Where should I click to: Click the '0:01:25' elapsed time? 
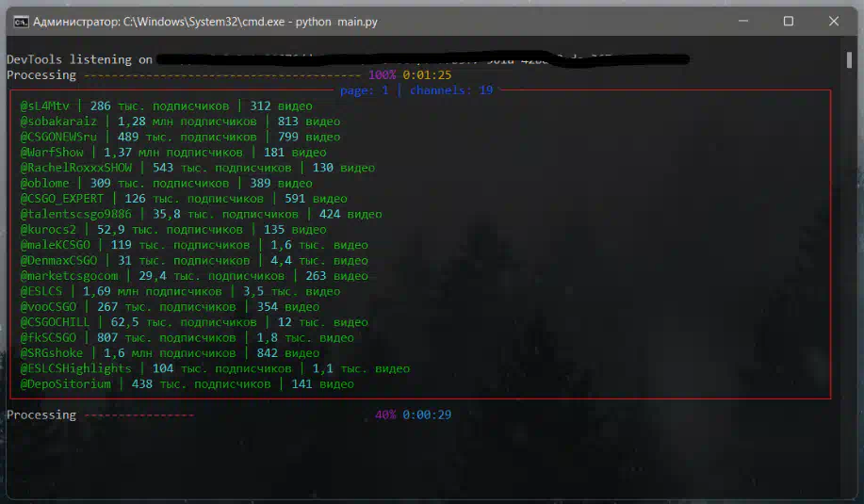427,75
